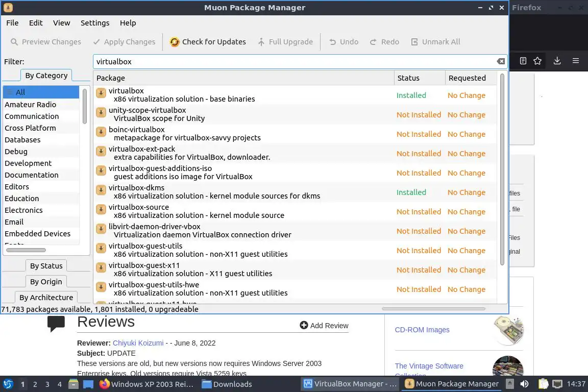This screenshot has width=588, height=392.
Task: Click Unmark All in toolbar
Action: tap(435, 42)
